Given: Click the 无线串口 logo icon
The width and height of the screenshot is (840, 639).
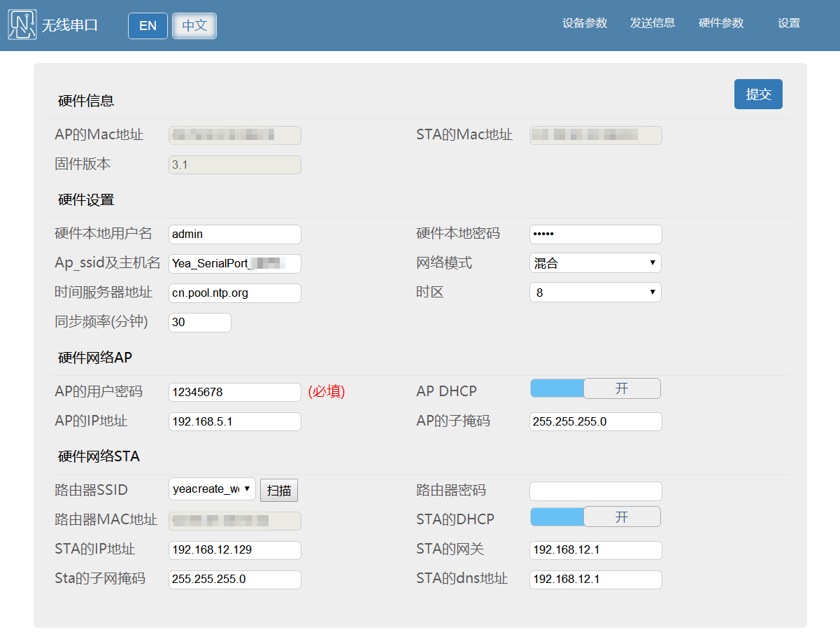Looking at the screenshot, I should click(x=22, y=25).
